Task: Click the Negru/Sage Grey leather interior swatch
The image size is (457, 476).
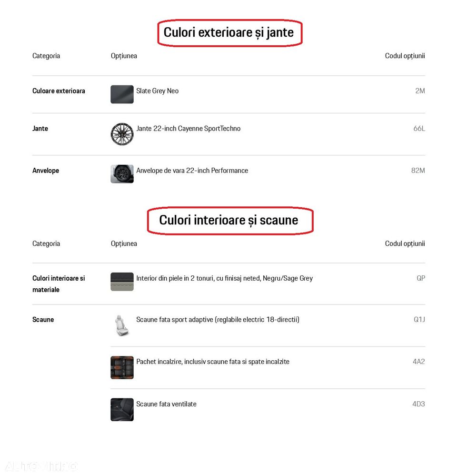Action: click(x=122, y=282)
